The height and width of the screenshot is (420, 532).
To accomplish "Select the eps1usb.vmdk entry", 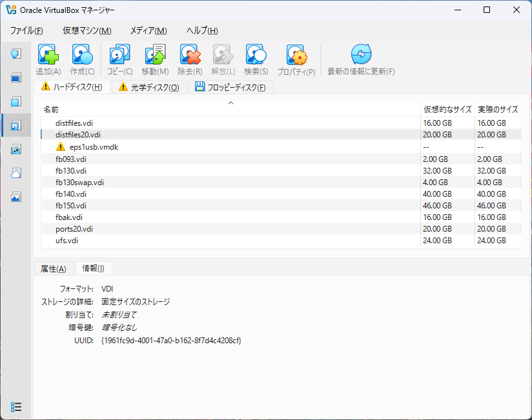I will [x=281, y=147].
